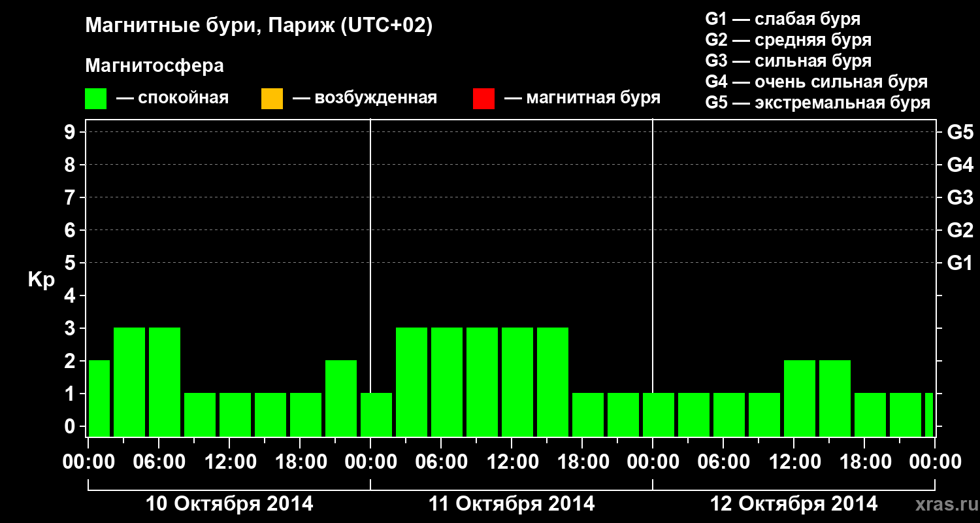Click the Kp 1 bar crossing midnight into 12 October

tap(659, 414)
